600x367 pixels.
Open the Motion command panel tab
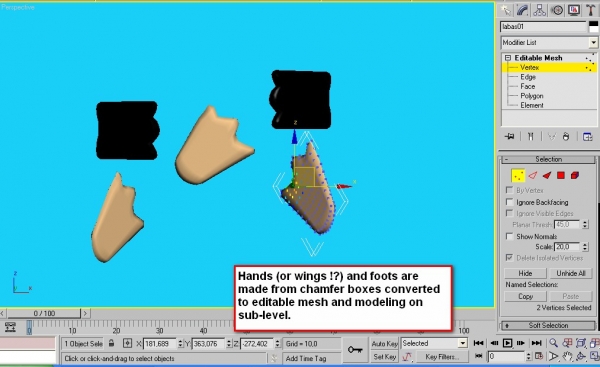tap(557, 10)
